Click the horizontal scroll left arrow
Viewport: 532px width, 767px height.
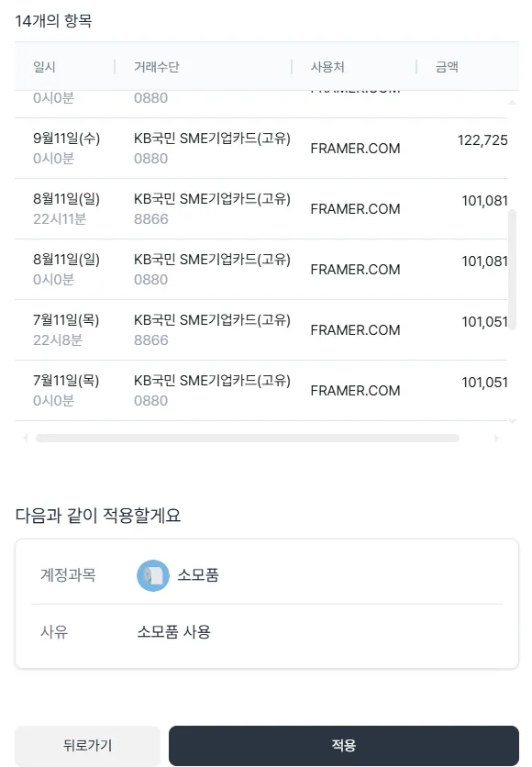[x=26, y=438]
